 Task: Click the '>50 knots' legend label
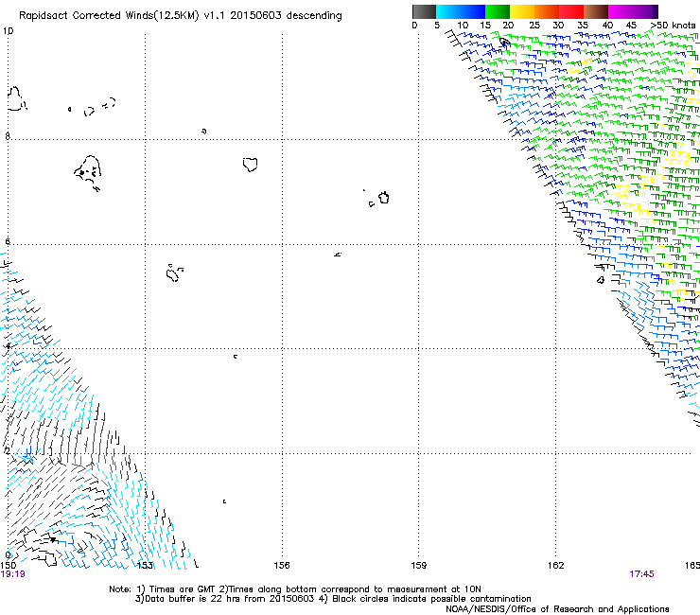pos(673,25)
